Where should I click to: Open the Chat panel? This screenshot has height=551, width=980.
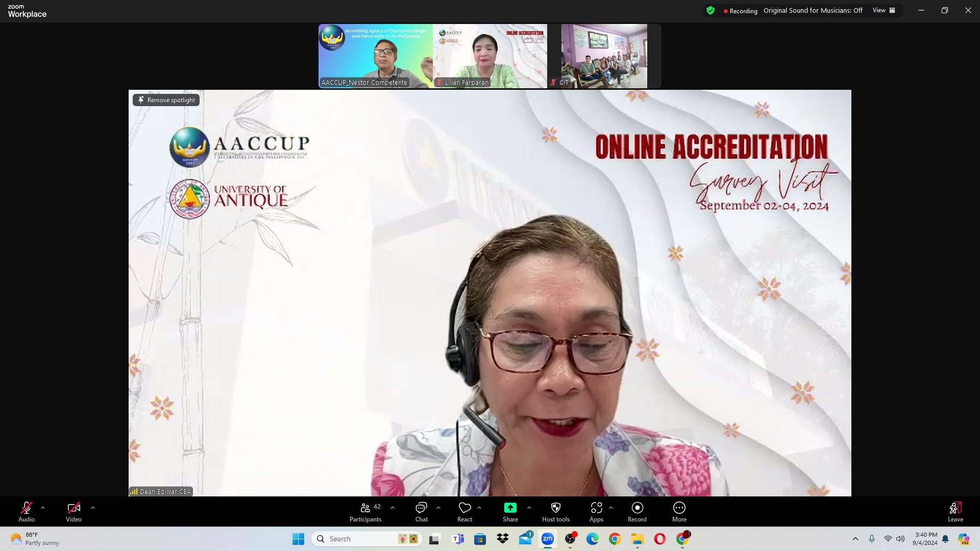(x=422, y=512)
